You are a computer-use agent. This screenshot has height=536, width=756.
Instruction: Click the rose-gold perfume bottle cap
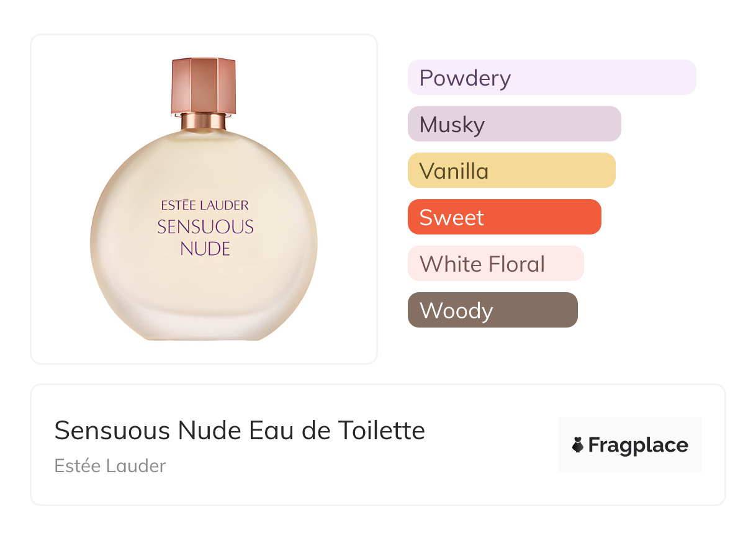point(204,86)
